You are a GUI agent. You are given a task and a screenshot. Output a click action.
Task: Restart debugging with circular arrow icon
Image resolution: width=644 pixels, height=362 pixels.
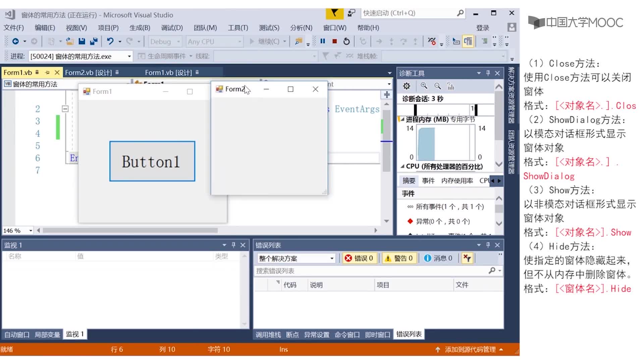tap(346, 41)
